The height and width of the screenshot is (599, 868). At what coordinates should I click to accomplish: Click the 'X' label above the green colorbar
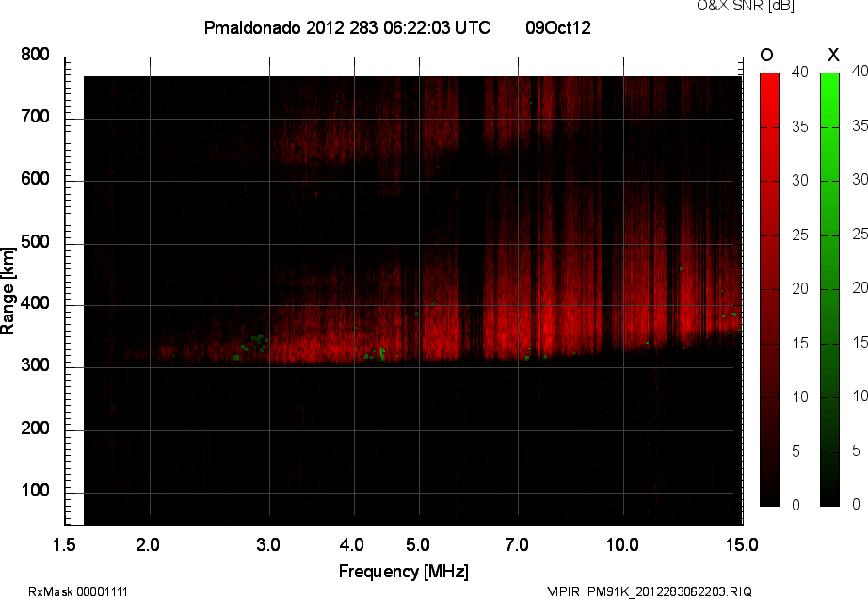(x=833, y=55)
